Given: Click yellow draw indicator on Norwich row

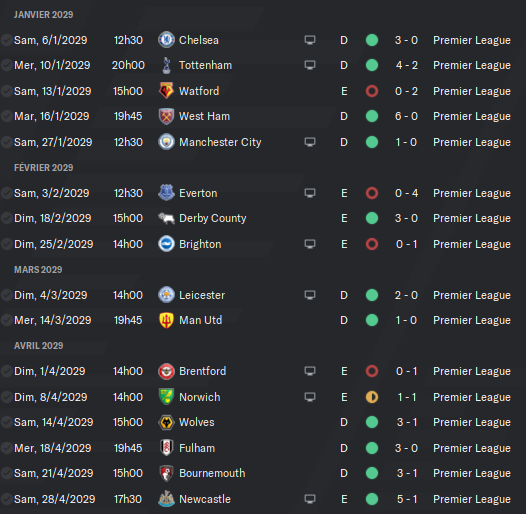Looking at the screenshot, I should (x=372, y=397).
